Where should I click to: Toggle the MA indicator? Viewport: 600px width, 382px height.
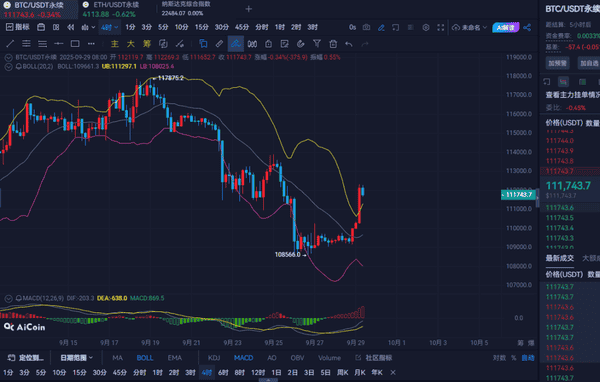pyautogui.click(x=117, y=358)
